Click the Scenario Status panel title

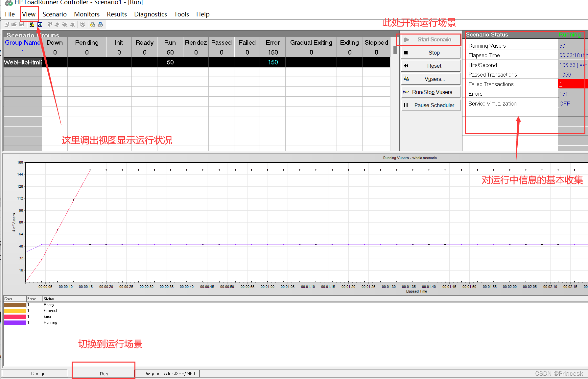point(487,35)
